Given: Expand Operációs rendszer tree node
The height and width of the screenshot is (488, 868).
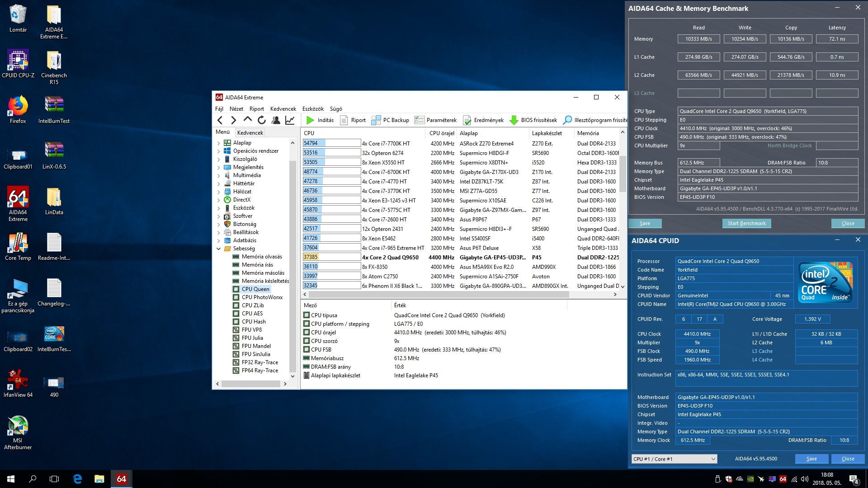Looking at the screenshot, I should tap(219, 151).
